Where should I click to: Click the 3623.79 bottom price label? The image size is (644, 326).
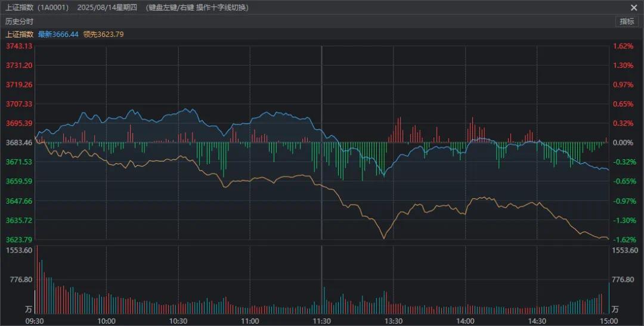(19, 240)
